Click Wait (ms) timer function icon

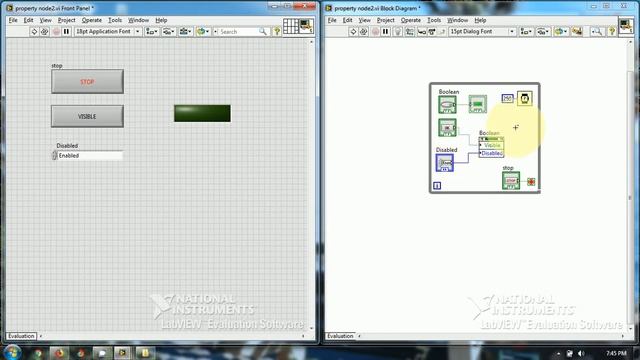pos(524,98)
